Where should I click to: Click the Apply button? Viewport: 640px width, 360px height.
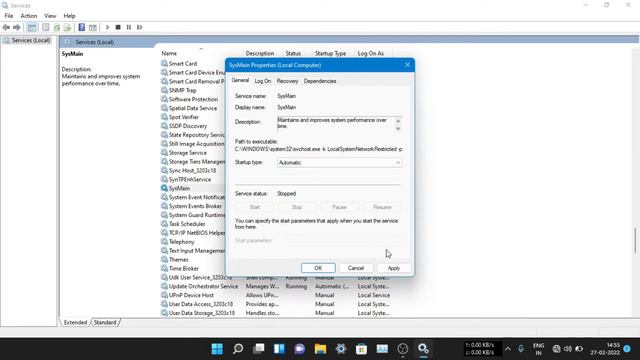pos(393,268)
